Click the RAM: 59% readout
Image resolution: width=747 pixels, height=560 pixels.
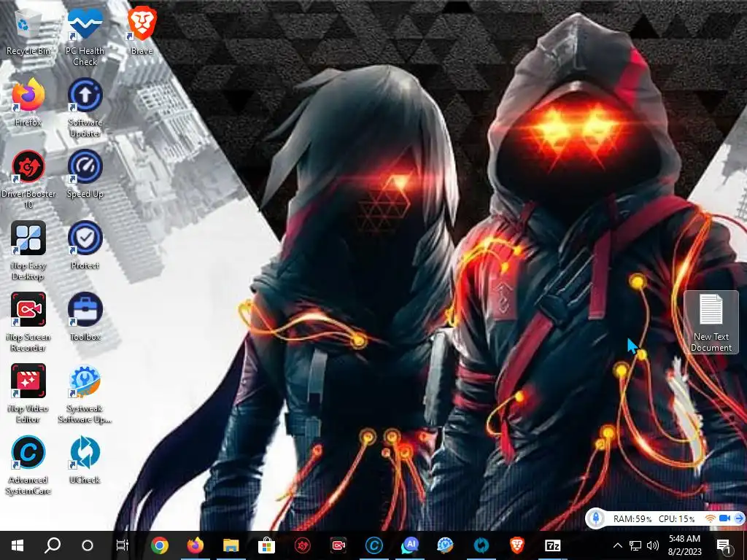point(632,519)
